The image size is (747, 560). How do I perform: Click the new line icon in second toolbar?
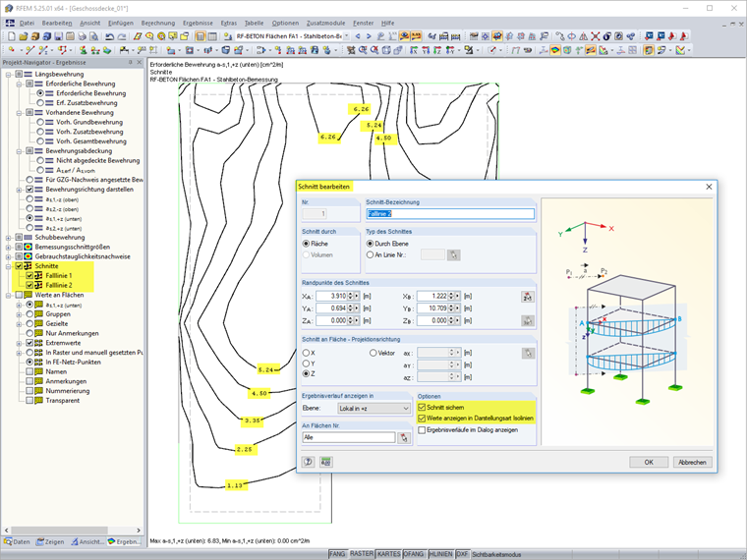[30, 50]
